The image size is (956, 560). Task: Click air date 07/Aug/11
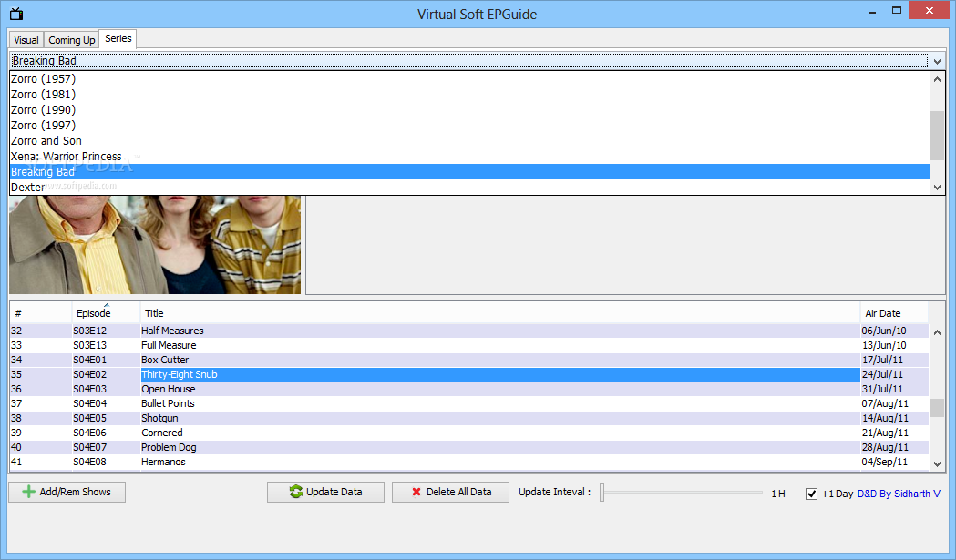885,404
